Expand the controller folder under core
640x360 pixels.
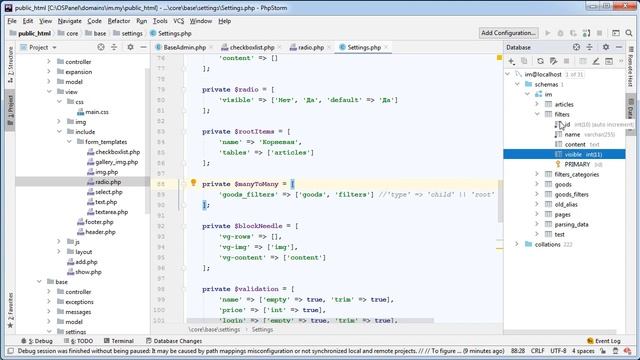49,62
